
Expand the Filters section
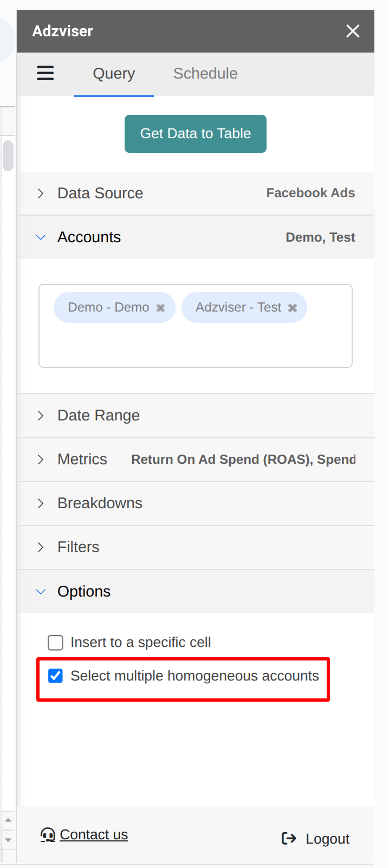pyautogui.click(x=196, y=547)
